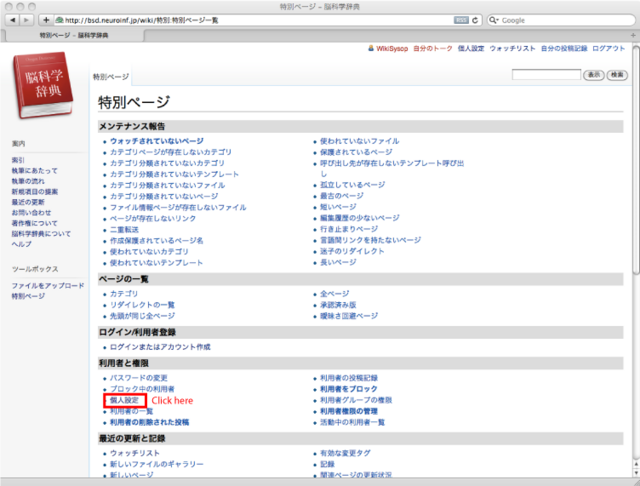This screenshot has width=640, height=486.
Task: Click the ログアウト logout link
Action: 609,48
